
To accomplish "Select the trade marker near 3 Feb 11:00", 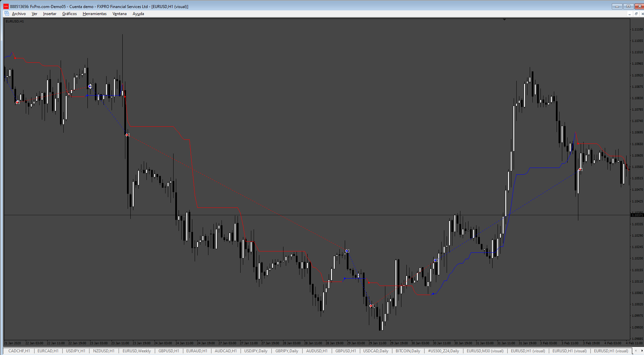I will [x=580, y=169].
